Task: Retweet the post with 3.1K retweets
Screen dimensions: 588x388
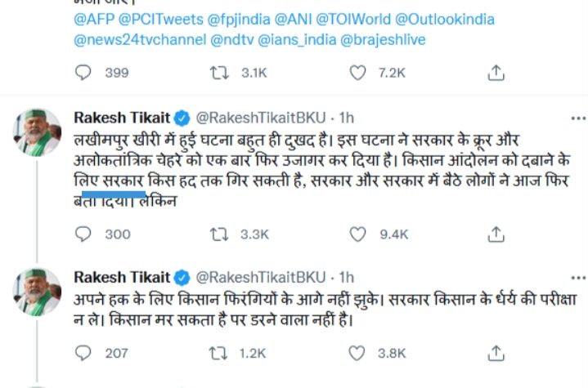Action: (x=219, y=73)
